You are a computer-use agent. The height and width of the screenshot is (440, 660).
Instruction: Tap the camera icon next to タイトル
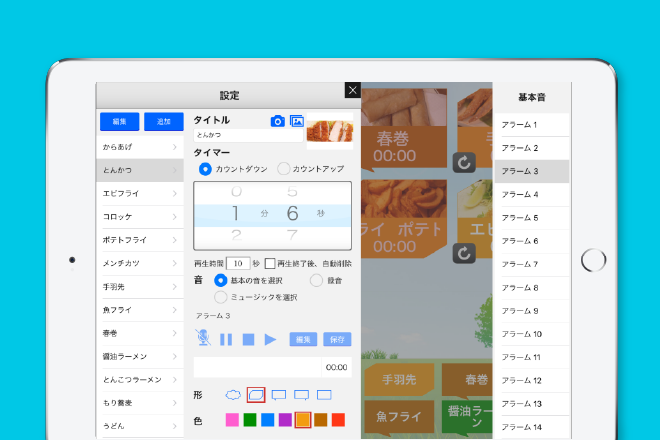click(278, 121)
